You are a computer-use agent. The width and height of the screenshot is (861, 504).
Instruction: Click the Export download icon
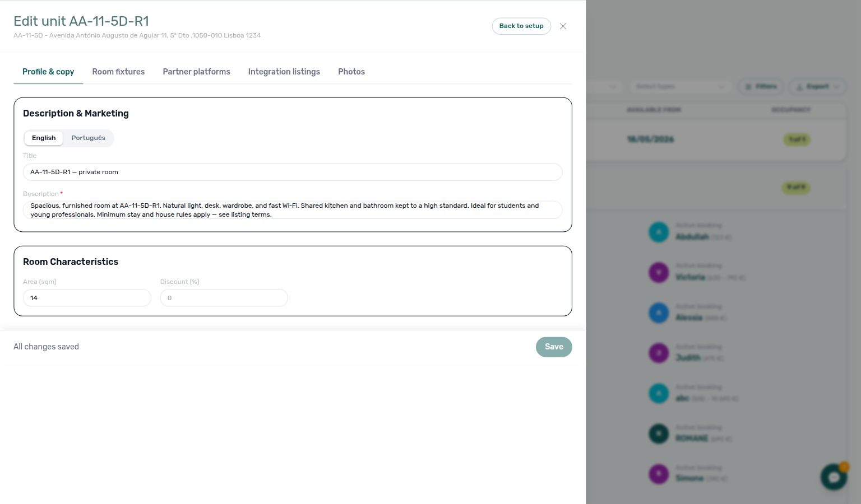[800, 87]
